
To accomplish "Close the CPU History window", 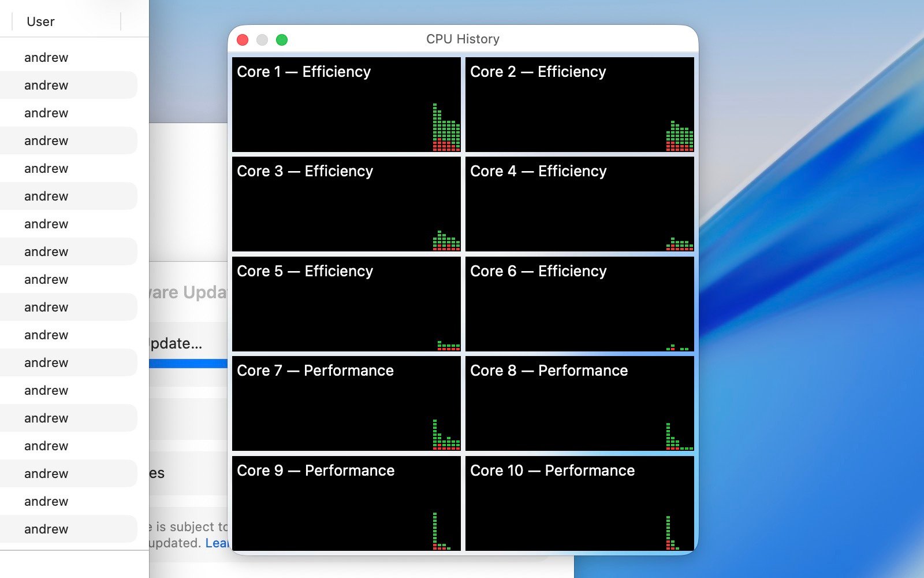I will (x=243, y=40).
